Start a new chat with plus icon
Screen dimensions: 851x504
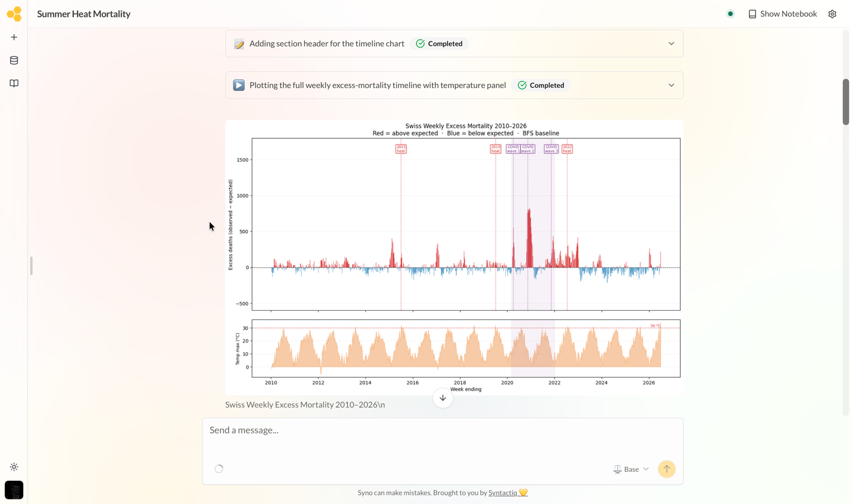click(x=14, y=37)
